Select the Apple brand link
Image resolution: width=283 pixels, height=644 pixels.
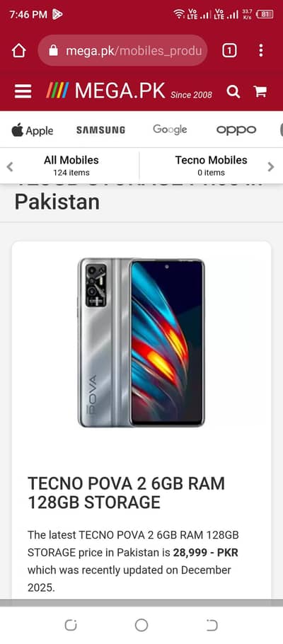pos(33,130)
